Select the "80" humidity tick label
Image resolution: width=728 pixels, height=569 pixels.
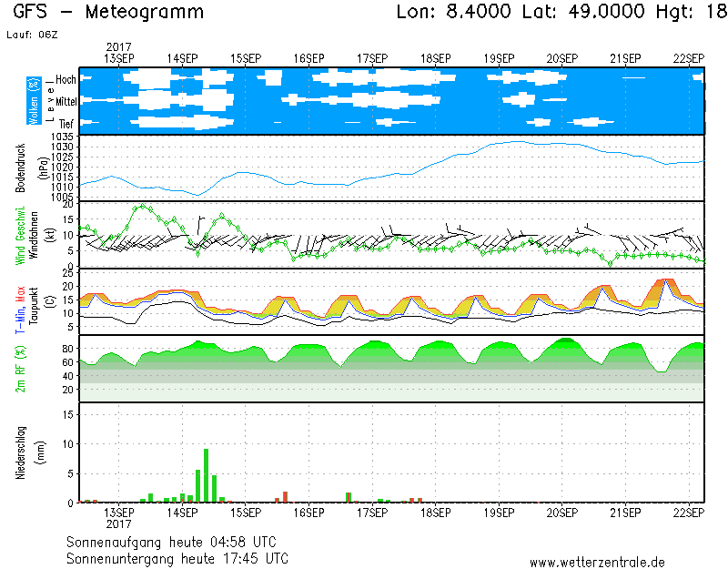click(67, 349)
